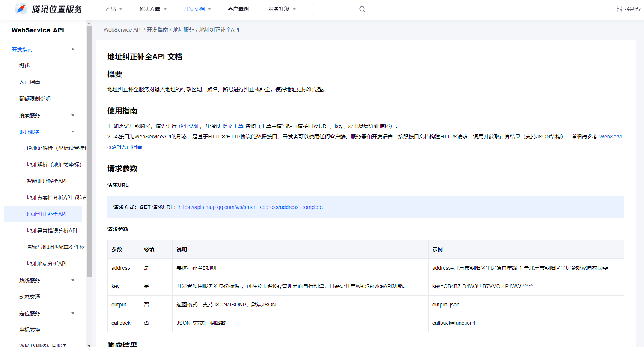644x347 pixels.
Task: Expand the 产品 dropdown
Action: point(113,9)
